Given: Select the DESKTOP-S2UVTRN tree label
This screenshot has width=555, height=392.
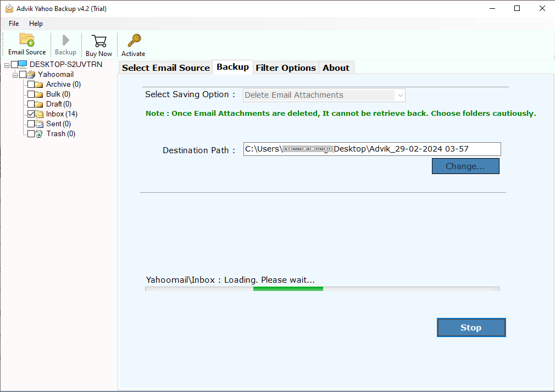Looking at the screenshot, I should point(66,64).
